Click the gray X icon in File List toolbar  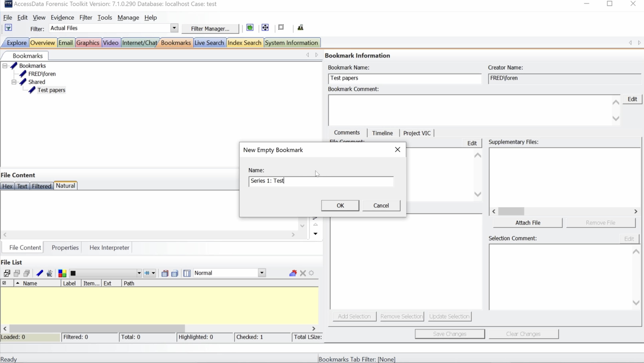click(x=303, y=273)
